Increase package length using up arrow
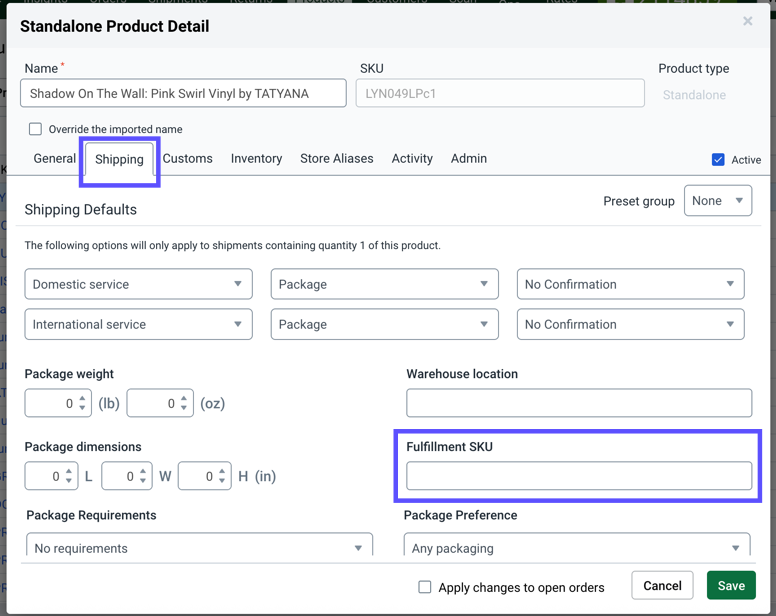776x616 pixels. click(x=68, y=471)
